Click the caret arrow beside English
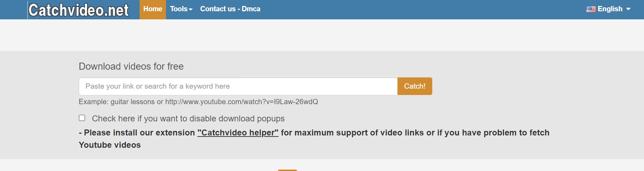644x171 pixels. point(628,9)
